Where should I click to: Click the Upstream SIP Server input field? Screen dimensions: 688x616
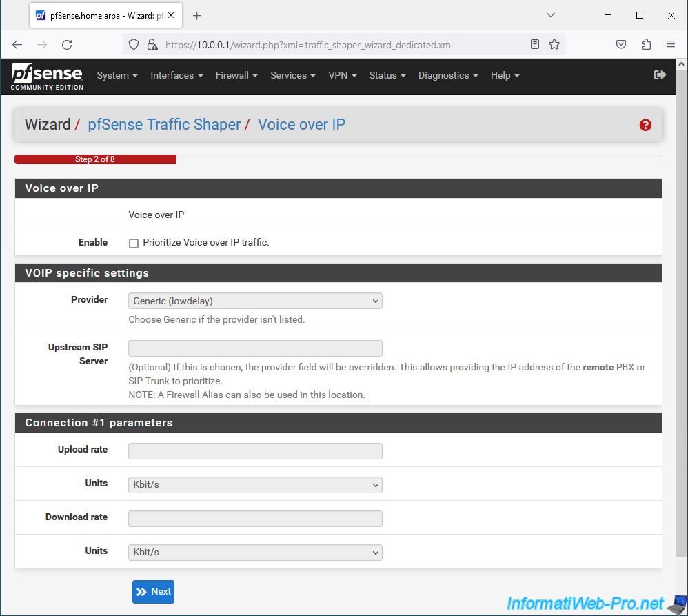pos(255,348)
